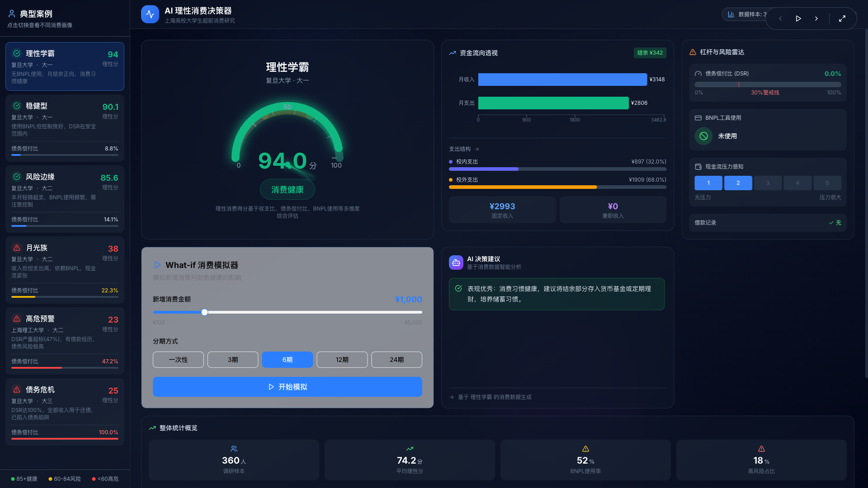Select pressure level 5 in 现金流压力感知
Image resolution: width=868 pixels, height=488 pixels.
click(x=827, y=183)
